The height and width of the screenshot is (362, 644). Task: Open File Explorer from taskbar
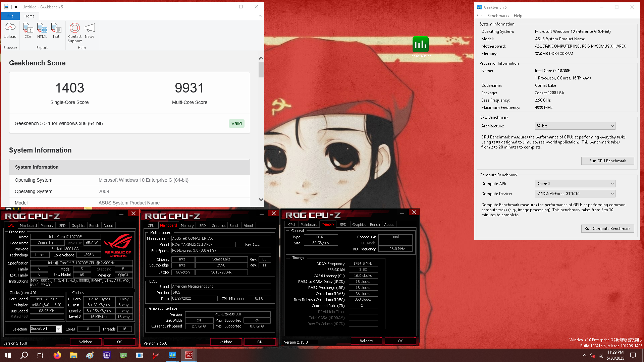coord(74,355)
